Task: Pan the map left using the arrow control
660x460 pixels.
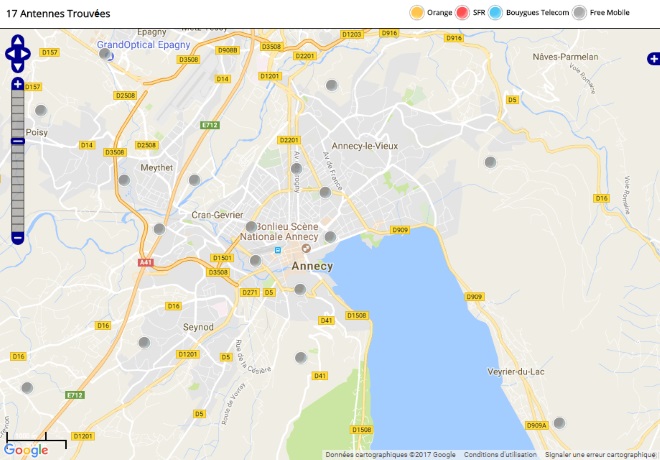Action: coord(10,54)
